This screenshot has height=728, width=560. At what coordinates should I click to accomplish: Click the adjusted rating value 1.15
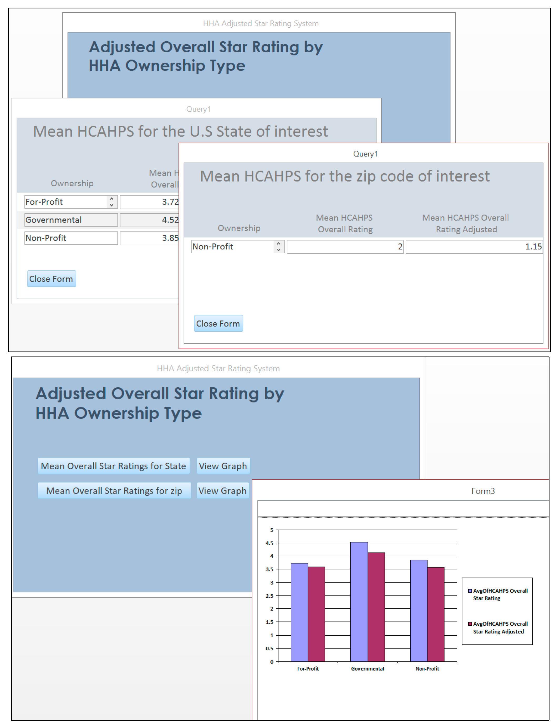click(474, 247)
